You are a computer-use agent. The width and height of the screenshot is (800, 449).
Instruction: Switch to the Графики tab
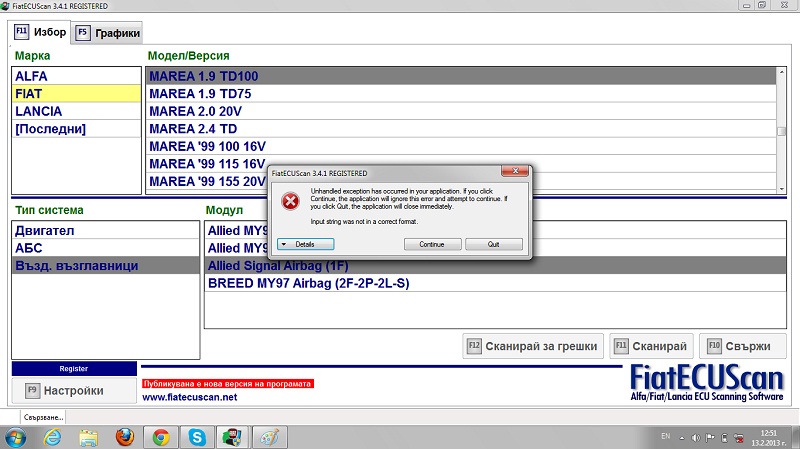pyautogui.click(x=107, y=32)
